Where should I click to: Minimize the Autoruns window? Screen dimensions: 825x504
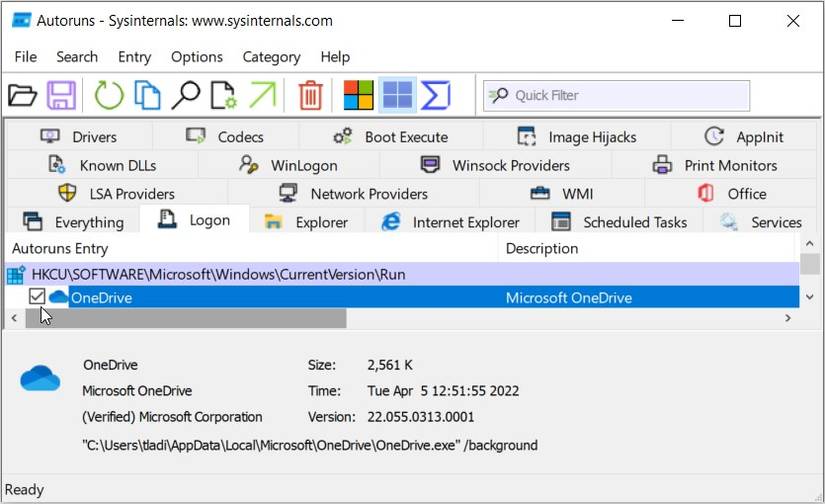678,21
